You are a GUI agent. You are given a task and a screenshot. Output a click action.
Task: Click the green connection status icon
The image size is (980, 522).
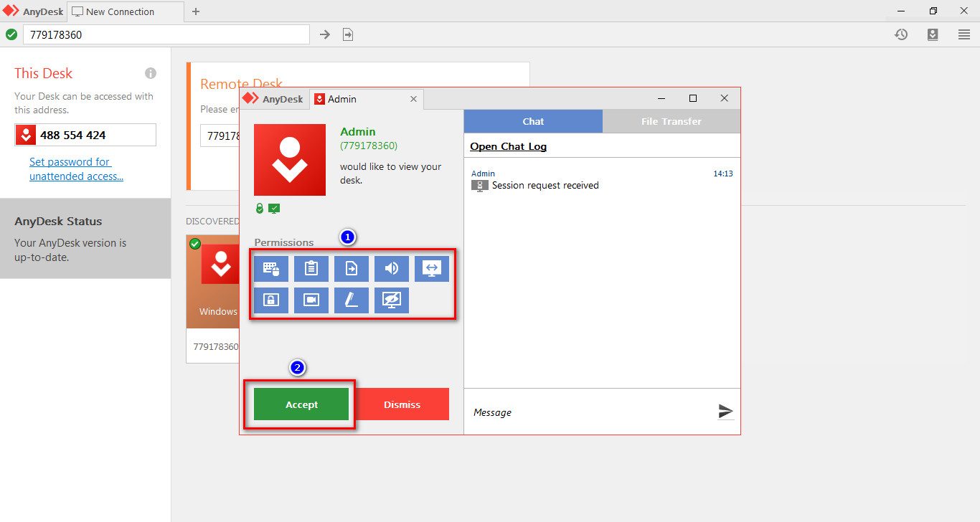[x=11, y=34]
